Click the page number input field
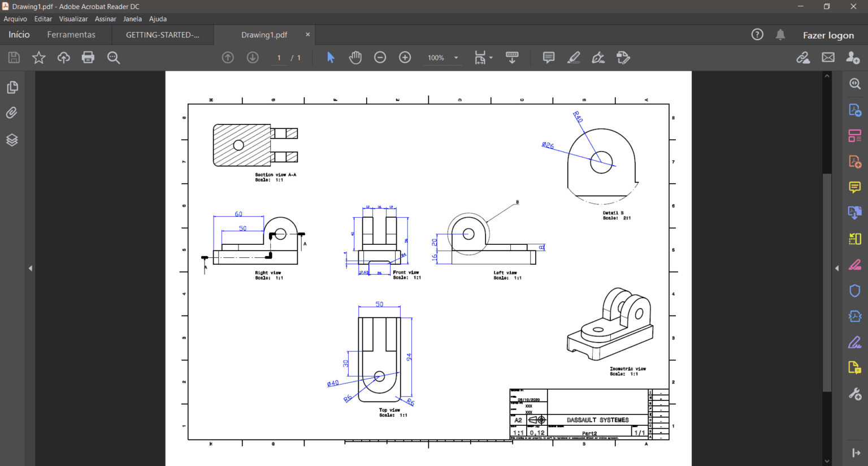This screenshot has height=466, width=868. tap(278, 57)
